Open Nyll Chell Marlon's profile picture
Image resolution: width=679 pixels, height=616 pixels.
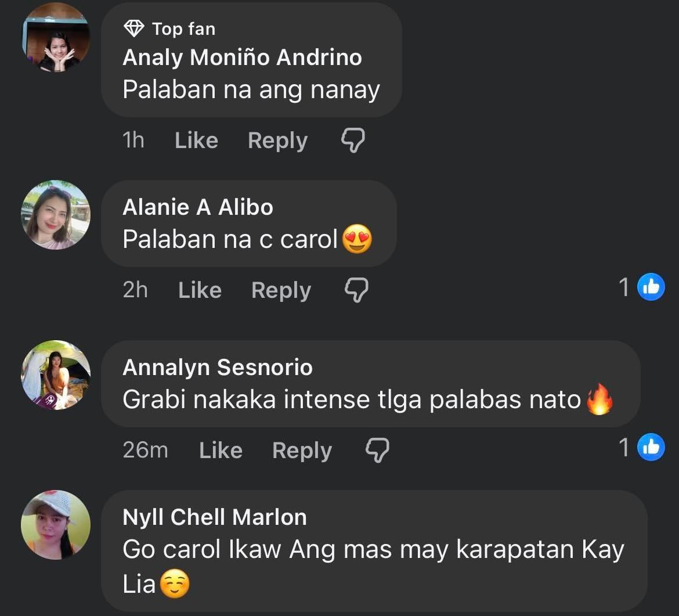(x=56, y=525)
